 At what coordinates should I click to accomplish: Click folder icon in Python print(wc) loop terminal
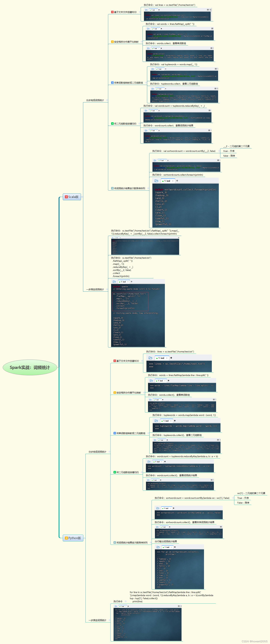point(158,547)
